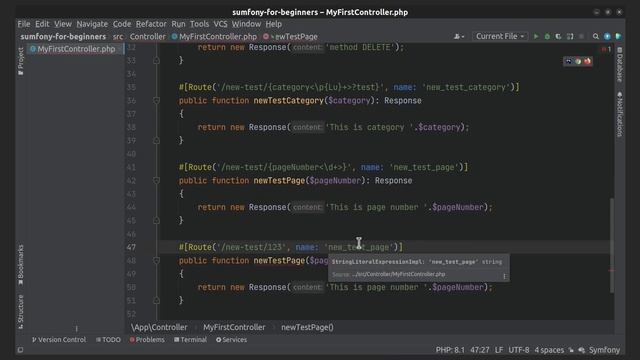Image resolution: width=640 pixels, height=360 pixels.
Task: Open the Window menu
Action: 247,24
